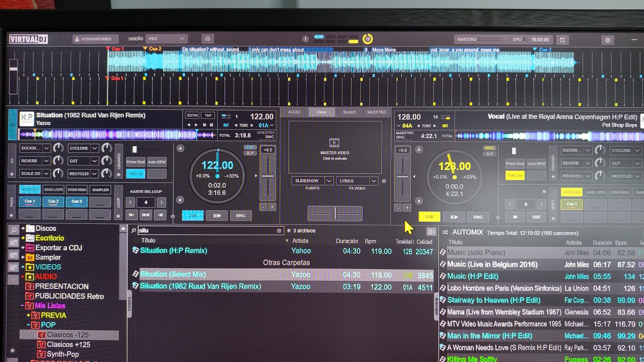The height and width of the screenshot is (362, 644).
Task: Trigger the Cue 2 pad on deck A
Action: [x=54, y=201]
